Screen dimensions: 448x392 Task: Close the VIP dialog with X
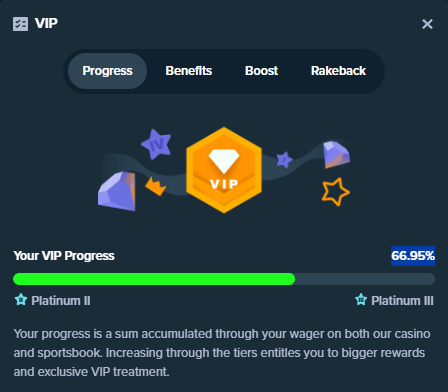tap(427, 24)
